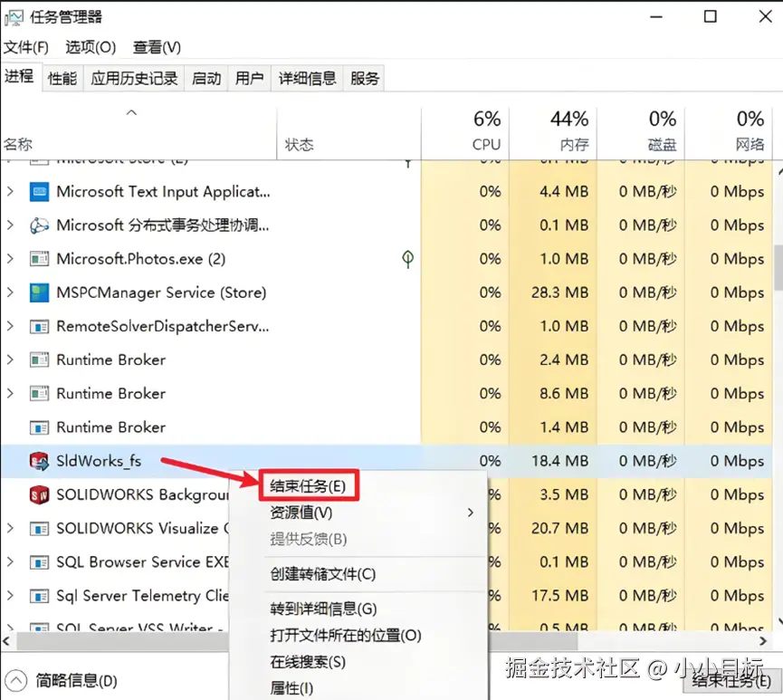Click the Microsoft.Photos.exe process icon

[40, 259]
